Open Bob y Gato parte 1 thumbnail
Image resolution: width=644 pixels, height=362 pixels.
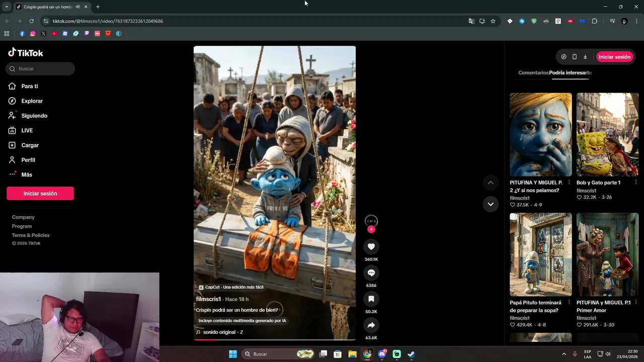[x=607, y=134]
